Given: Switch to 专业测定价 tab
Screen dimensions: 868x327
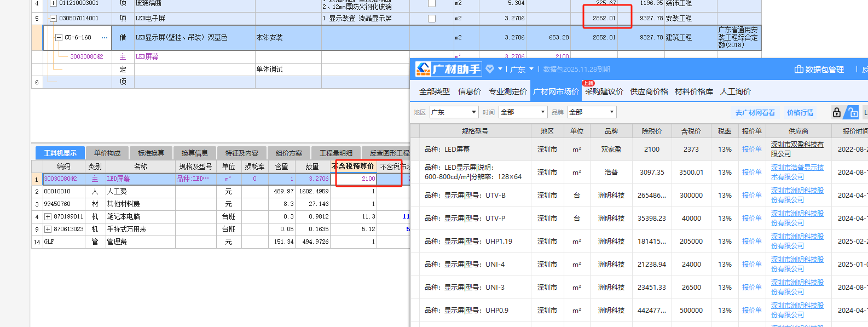Looking at the screenshot, I should (508, 91).
